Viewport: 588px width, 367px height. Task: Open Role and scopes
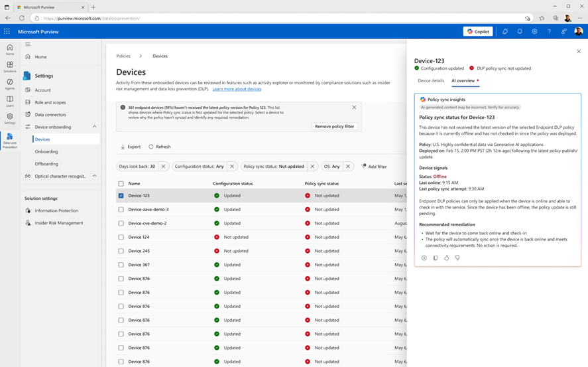click(x=50, y=102)
